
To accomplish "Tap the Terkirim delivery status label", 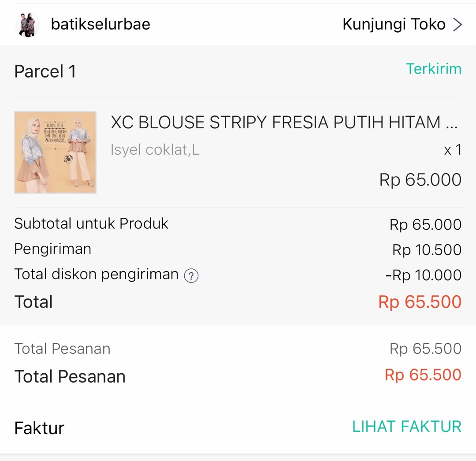I will pyautogui.click(x=434, y=69).
